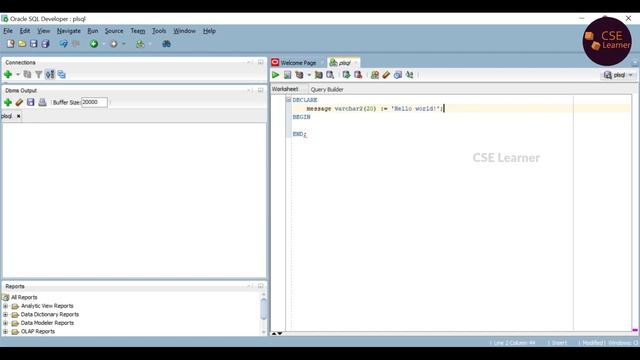
Task: Clear worksheet with eraser icon
Action: [x=386, y=75]
